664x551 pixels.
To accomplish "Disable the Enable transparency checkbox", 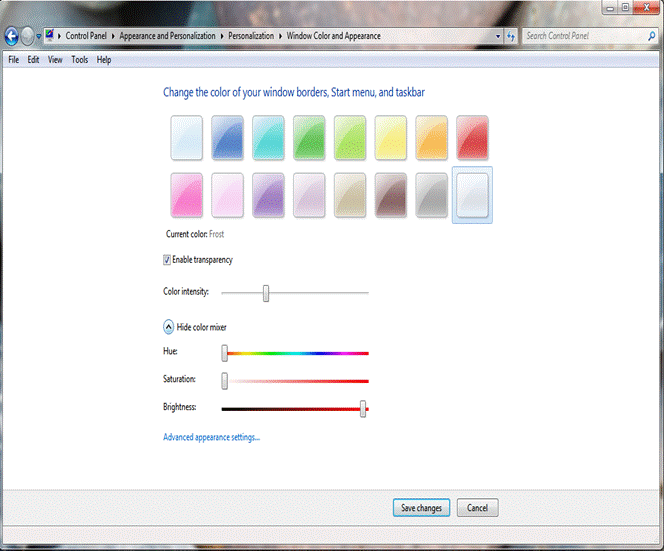I will (x=167, y=260).
